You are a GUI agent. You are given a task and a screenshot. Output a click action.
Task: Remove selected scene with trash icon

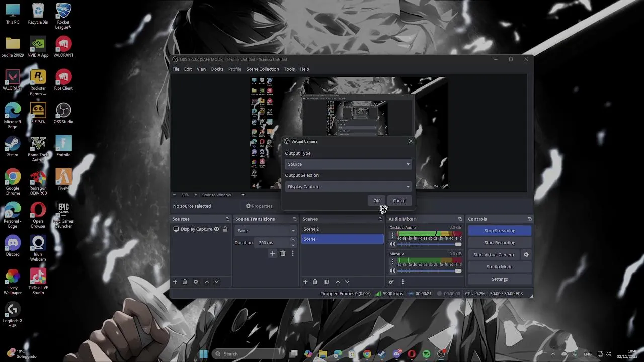click(x=315, y=282)
